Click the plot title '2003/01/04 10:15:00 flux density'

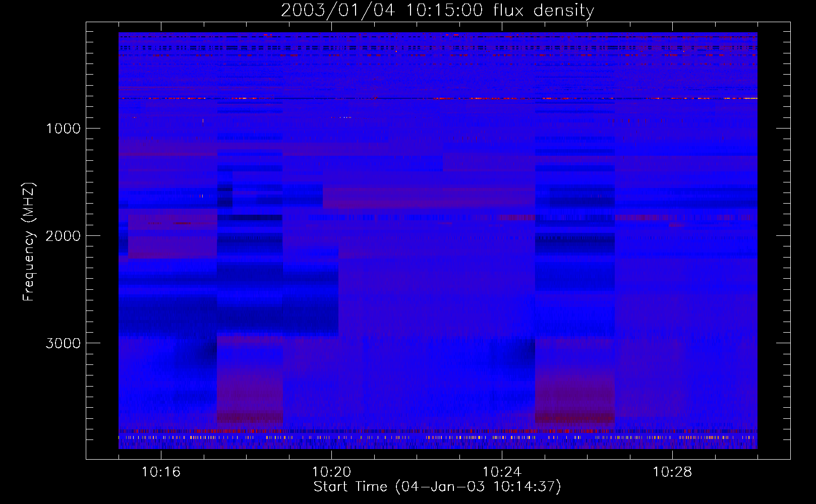coord(437,11)
